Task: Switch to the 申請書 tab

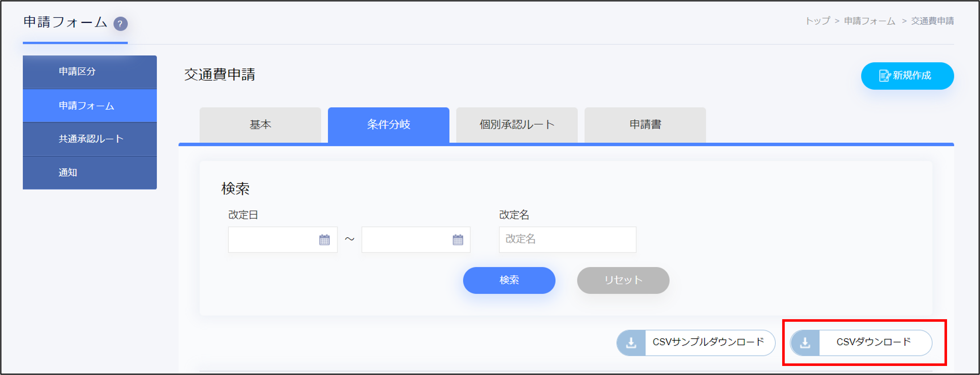Action: (x=645, y=125)
